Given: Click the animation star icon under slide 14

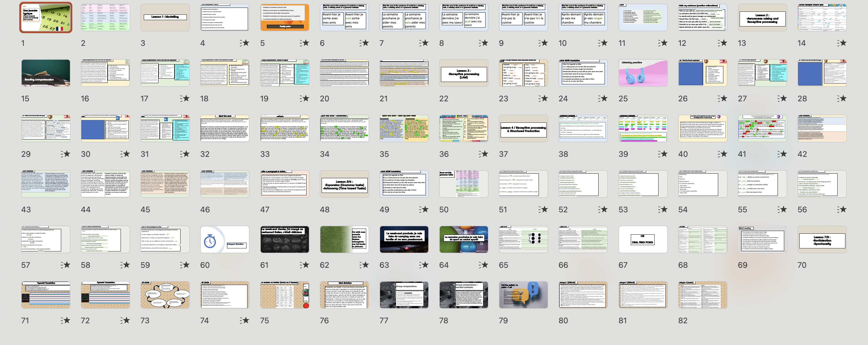Looking at the screenshot, I should pos(841,43).
